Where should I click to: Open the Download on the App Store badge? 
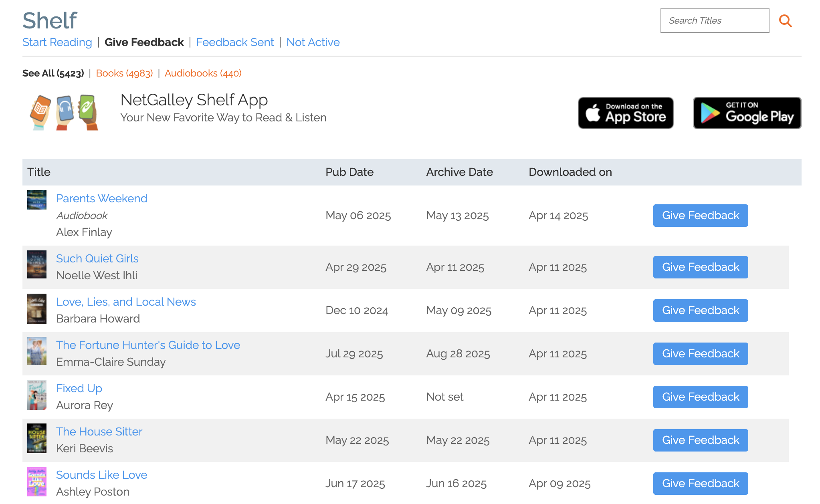(x=626, y=113)
